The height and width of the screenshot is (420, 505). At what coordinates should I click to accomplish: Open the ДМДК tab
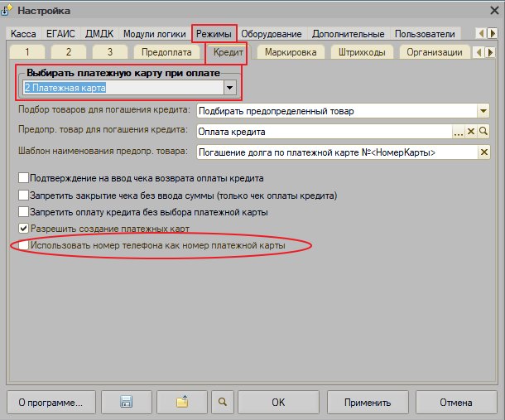pyautogui.click(x=99, y=33)
